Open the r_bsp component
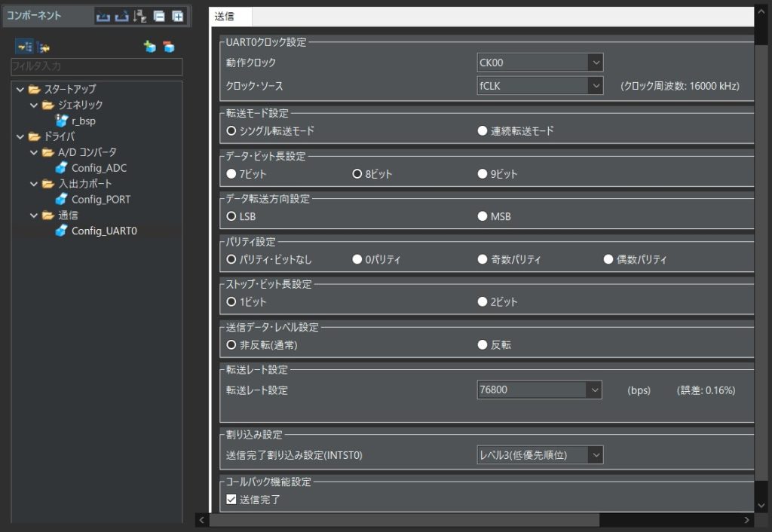Image resolution: width=772 pixels, height=532 pixels. pos(83,121)
